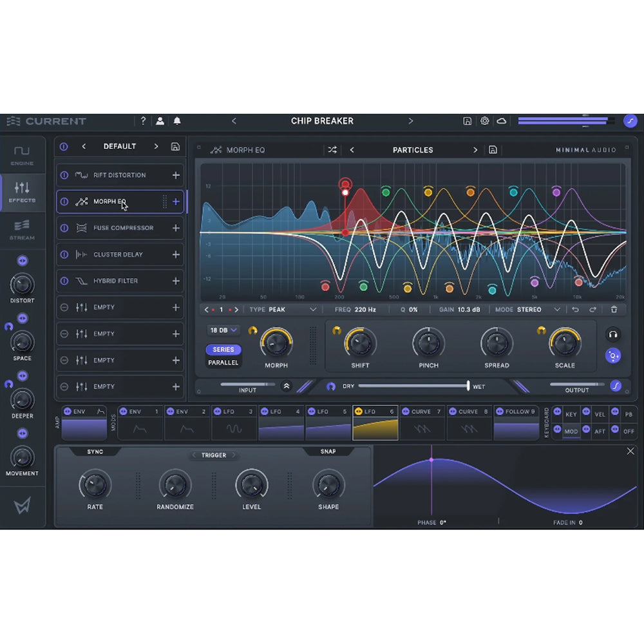The width and height of the screenshot is (644, 644).
Task: Save the Default effects chain preset
Action: (x=175, y=147)
